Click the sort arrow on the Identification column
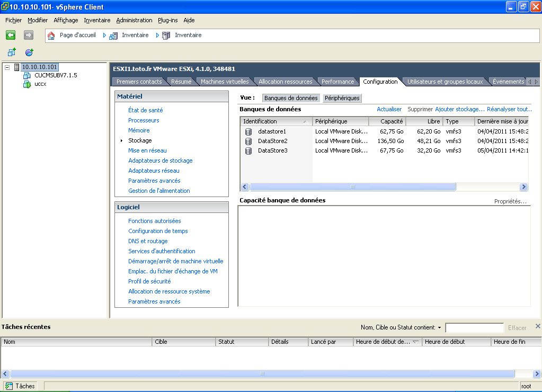 [306, 122]
